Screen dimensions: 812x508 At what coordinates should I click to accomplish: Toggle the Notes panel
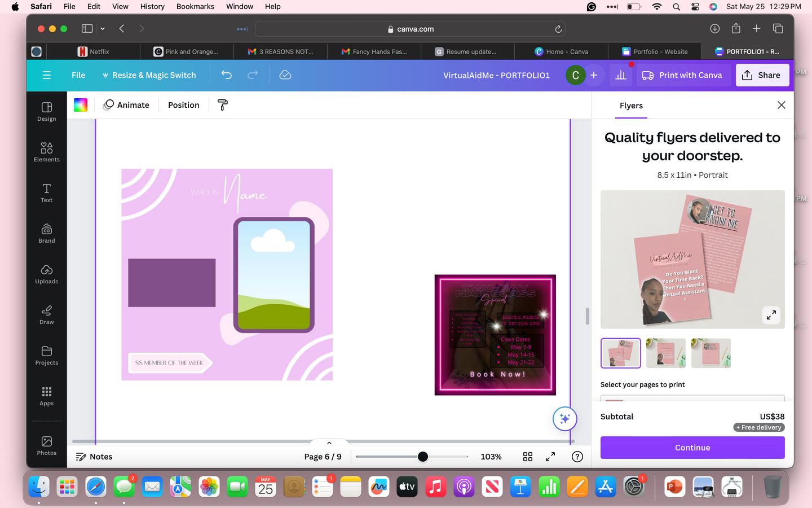click(x=94, y=457)
